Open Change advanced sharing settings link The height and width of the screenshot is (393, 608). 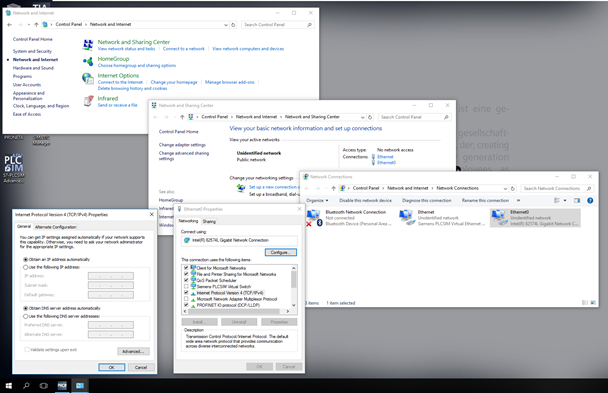point(184,156)
